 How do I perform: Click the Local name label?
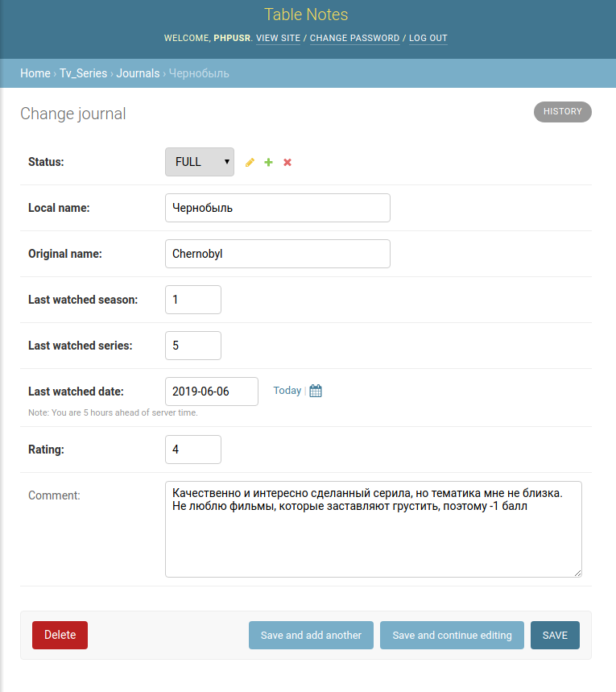[59, 208]
